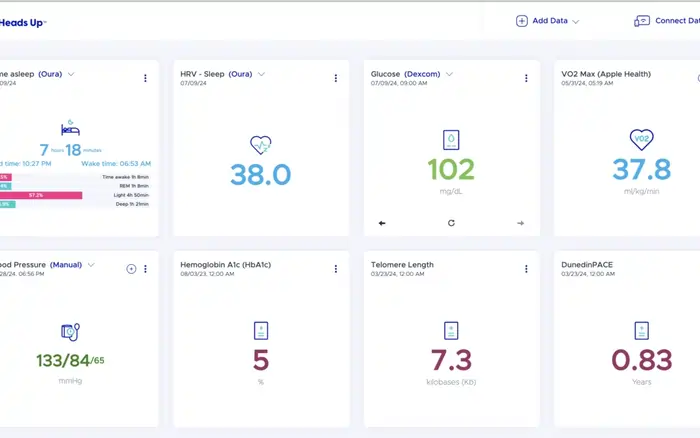The image size is (700, 438).
Task: Click the VO2 Max (Apple Health) title
Action: (x=606, y=74)
